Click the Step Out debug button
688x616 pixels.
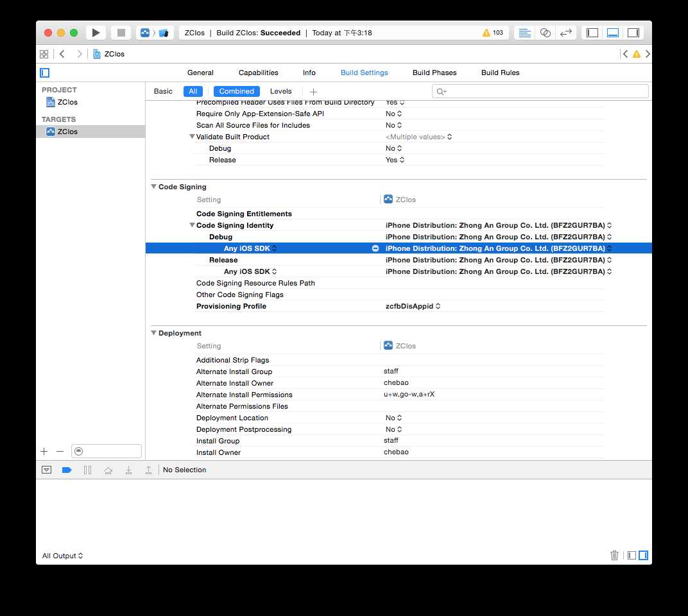tap(149, 470)
